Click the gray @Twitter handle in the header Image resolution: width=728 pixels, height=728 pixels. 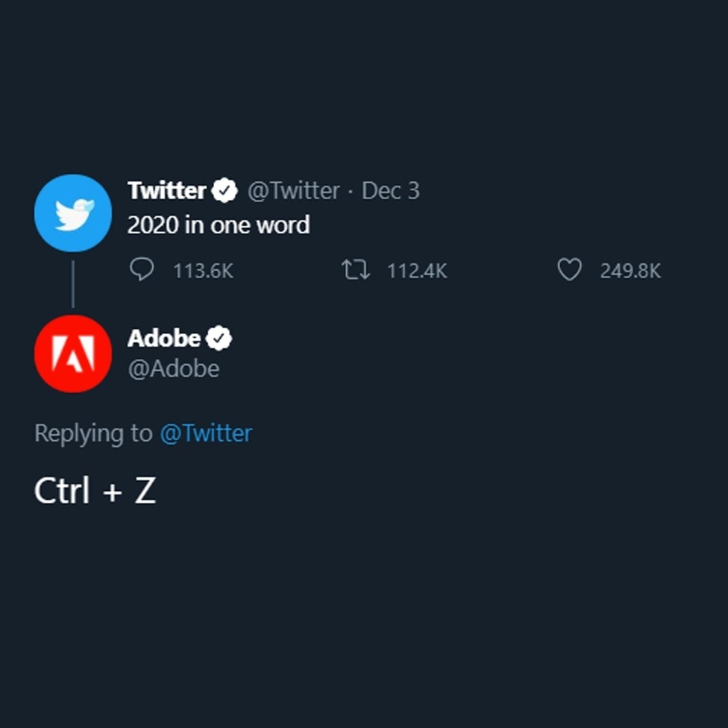(x=293, y=191)
